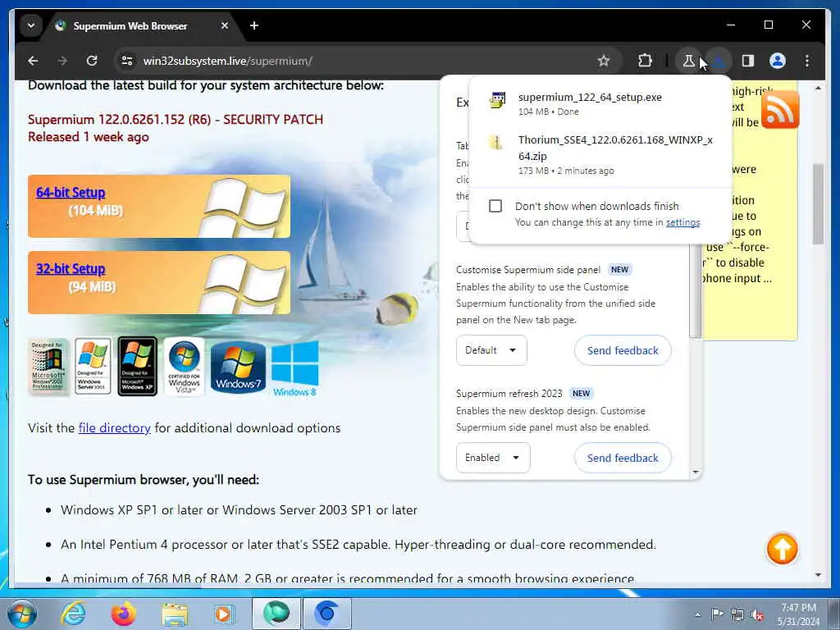Launch Internet Explorer from the taskbar

click(73, 614)
